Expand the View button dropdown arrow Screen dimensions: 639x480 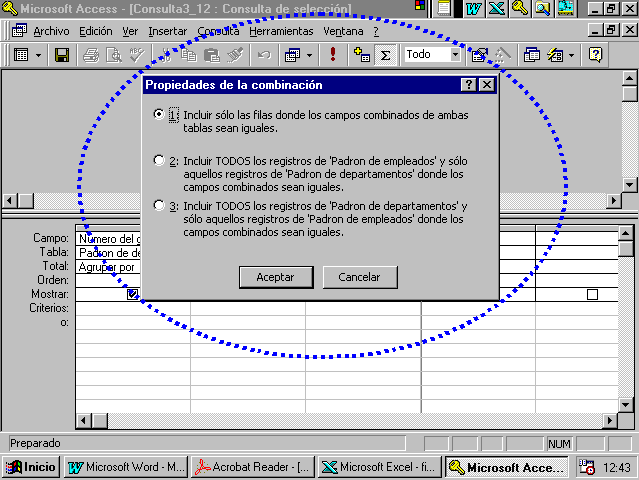pyautogui.click(x=38, y=55)
